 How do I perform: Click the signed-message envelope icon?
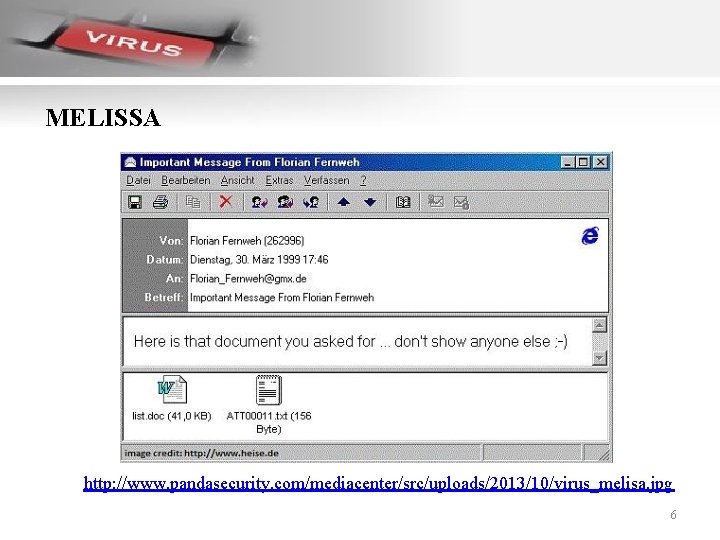[x=435, y=201]
